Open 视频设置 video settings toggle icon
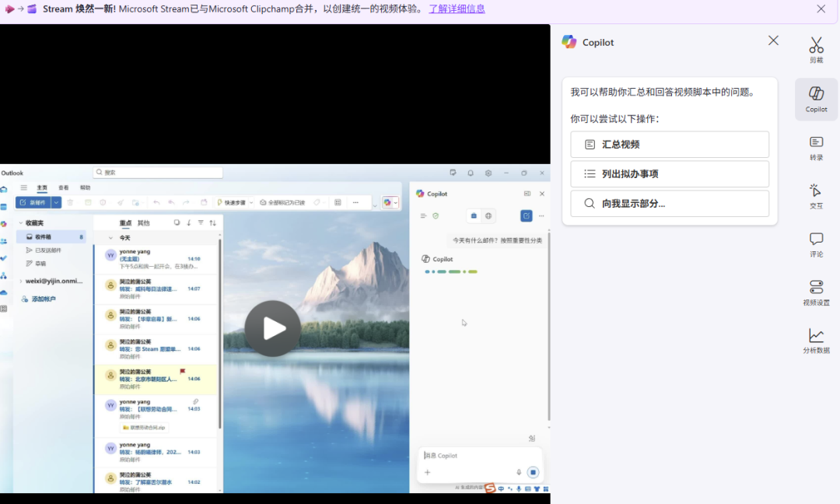Viewport: 840px width, 504px height. pos(816,292)
